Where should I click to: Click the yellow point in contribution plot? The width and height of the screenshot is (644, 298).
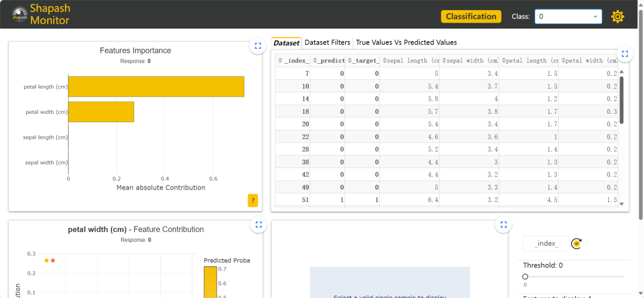tap(47, 260)
